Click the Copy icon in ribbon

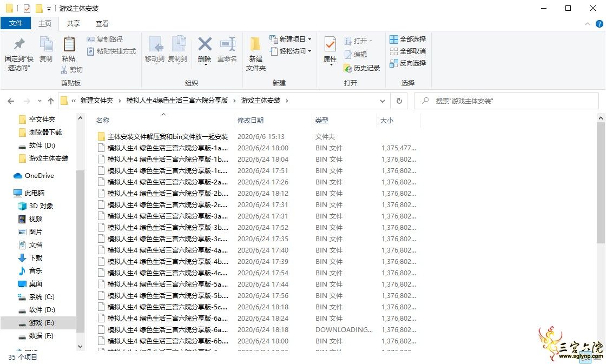point(47,44)
